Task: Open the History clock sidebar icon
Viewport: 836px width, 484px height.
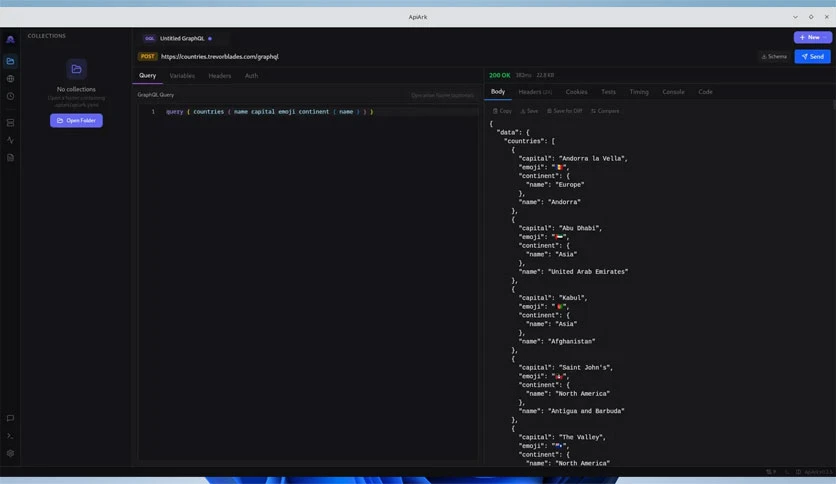Action: 10,96
